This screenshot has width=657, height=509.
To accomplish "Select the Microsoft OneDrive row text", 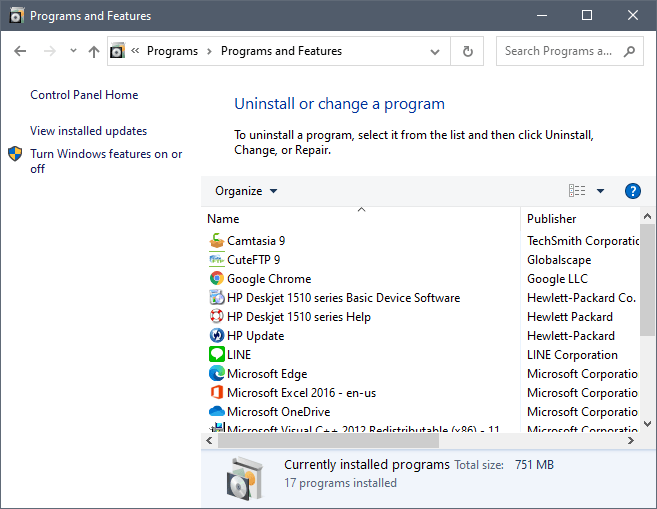I will pyautogui.click(x=279, y=411).
